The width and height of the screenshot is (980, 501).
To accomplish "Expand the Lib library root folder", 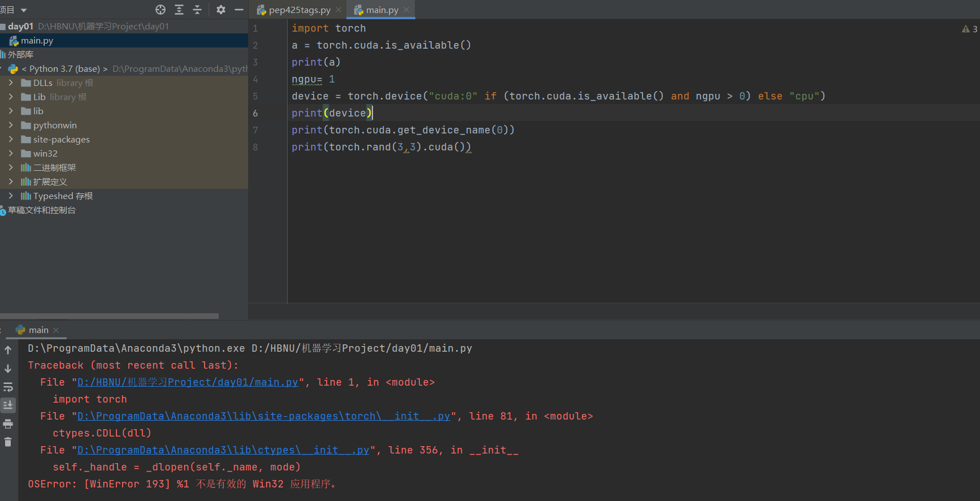I will click(x=11, y=97).
